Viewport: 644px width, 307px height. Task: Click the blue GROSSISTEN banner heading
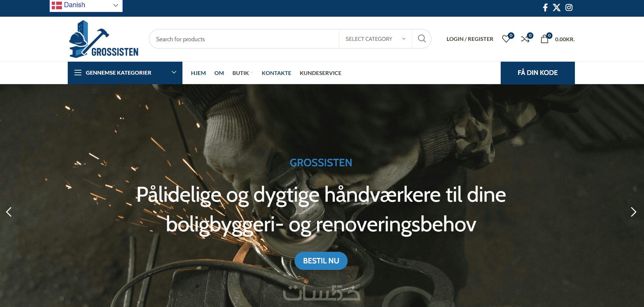[321, 163]
